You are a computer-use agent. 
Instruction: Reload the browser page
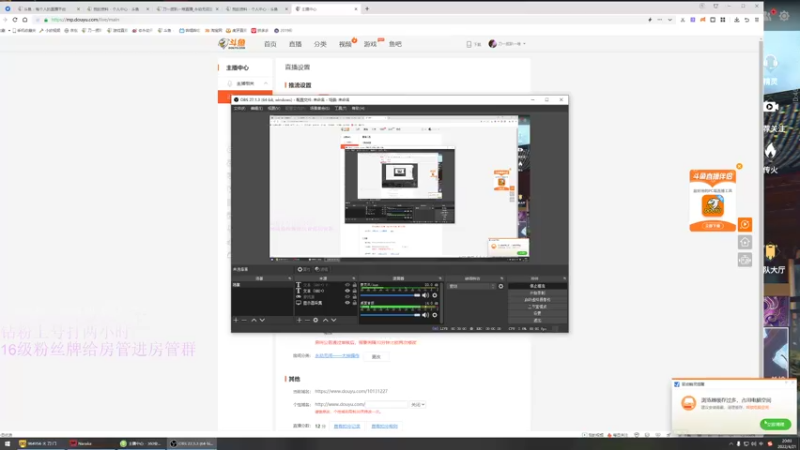pos(15,19)
